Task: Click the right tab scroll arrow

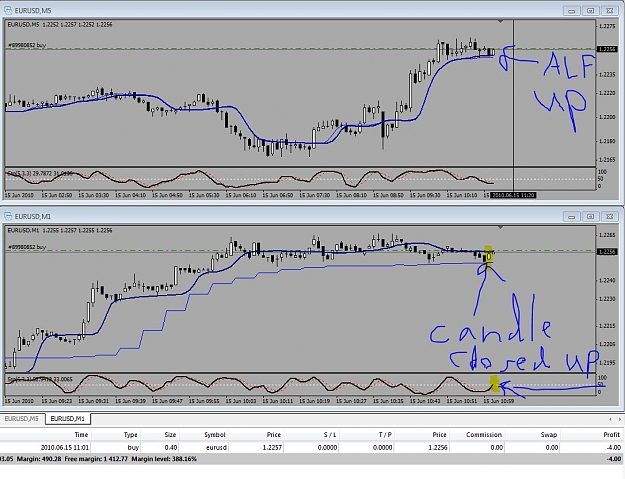Action: (619, 419)
